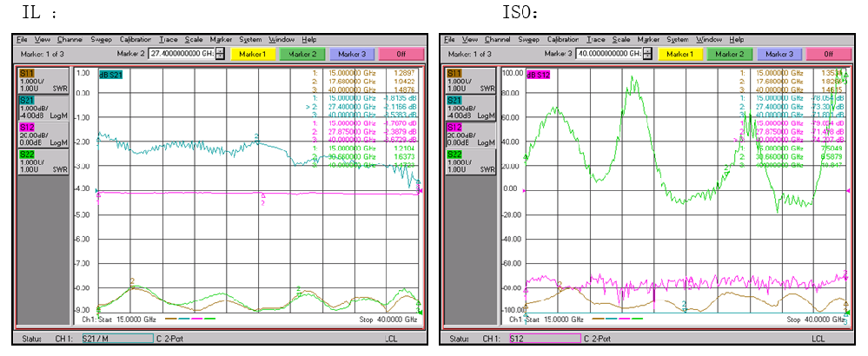
Task: Open Trace menu in left window
Action: pyautogui.click(x=168, y=40)
